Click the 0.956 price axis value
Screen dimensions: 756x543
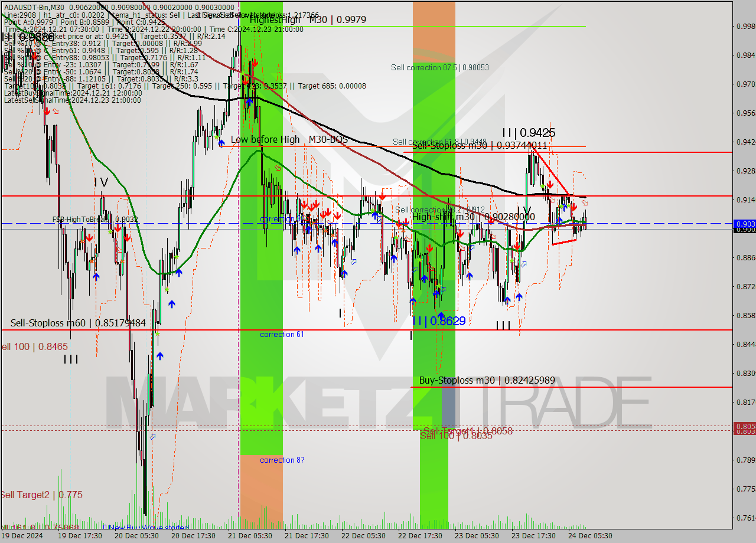745,113
